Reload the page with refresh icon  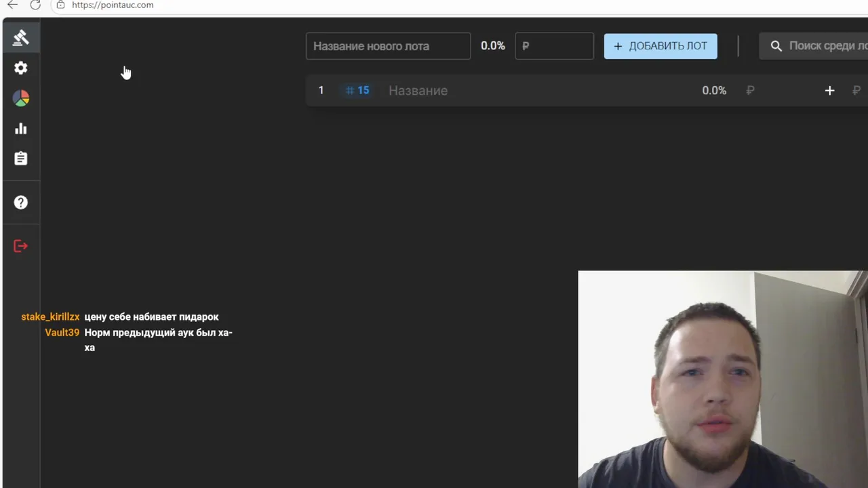[x=35, y=5]
